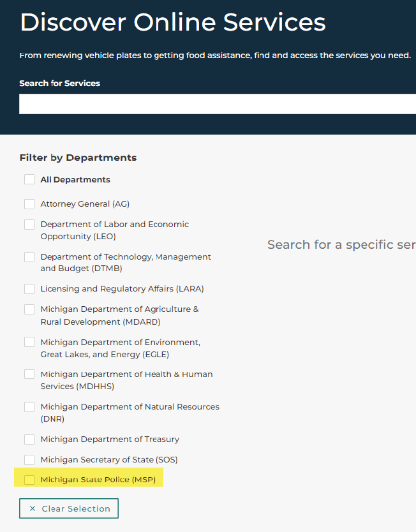Click the Michigan Department of Treasury label
416x532 pixels.
[x=110, y=440]
